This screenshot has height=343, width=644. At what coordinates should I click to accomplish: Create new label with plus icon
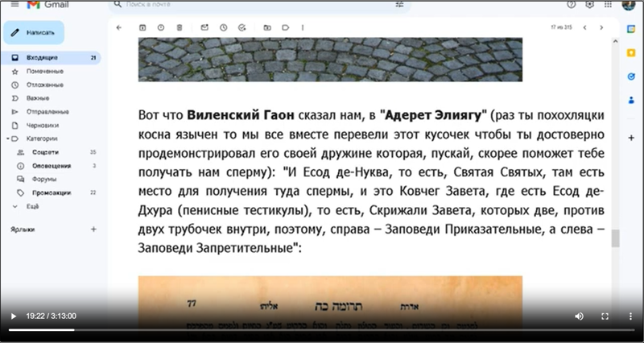pos(93,229)
